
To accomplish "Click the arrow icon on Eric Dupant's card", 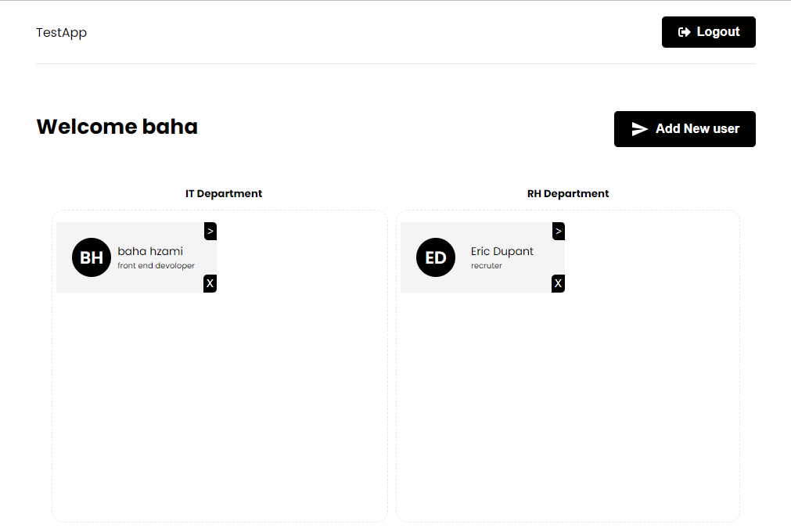I will 558,231.
